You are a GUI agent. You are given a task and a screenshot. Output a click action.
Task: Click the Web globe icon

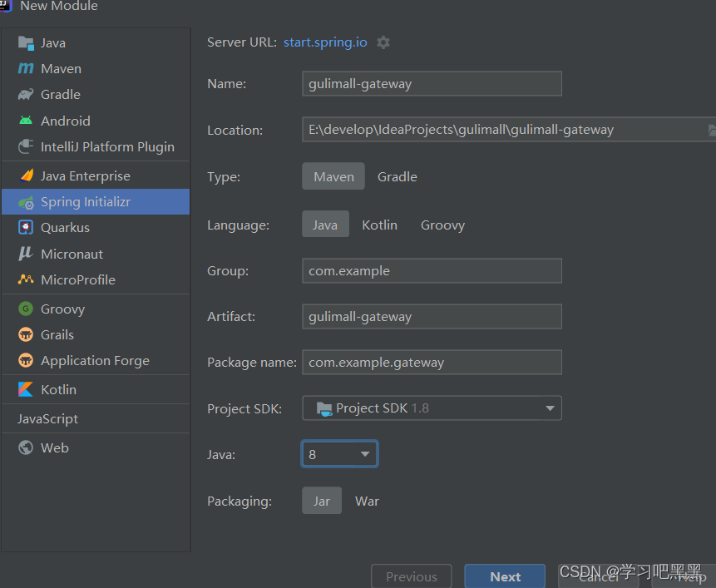click(26, 447)
